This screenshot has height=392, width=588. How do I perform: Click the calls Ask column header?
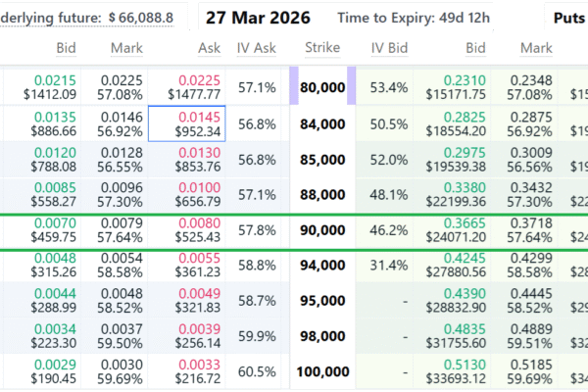point(210,48)
